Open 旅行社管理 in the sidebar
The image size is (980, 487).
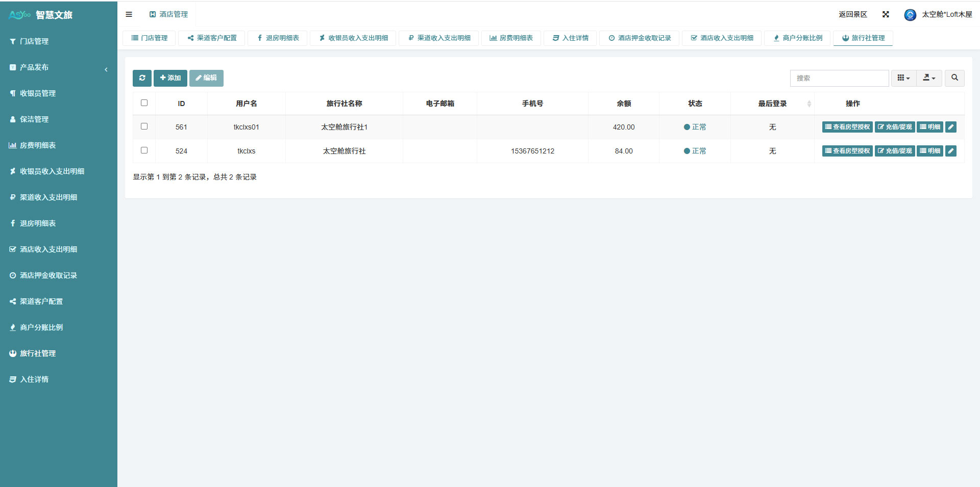[x=59, y=353]
